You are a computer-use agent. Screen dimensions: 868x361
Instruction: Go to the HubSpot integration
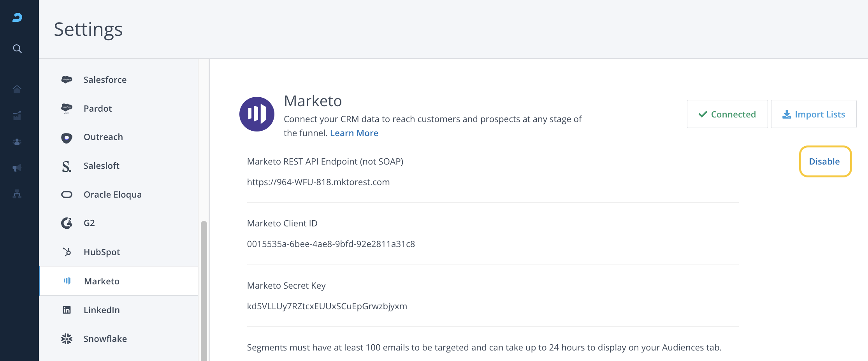click(119, 252)
